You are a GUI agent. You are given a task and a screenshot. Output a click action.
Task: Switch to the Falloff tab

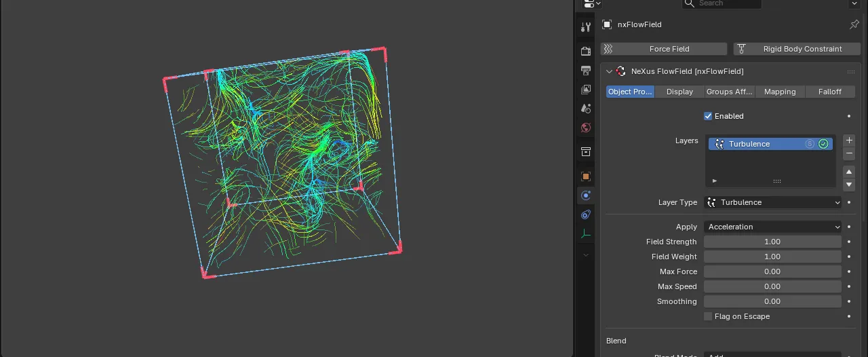830,92
